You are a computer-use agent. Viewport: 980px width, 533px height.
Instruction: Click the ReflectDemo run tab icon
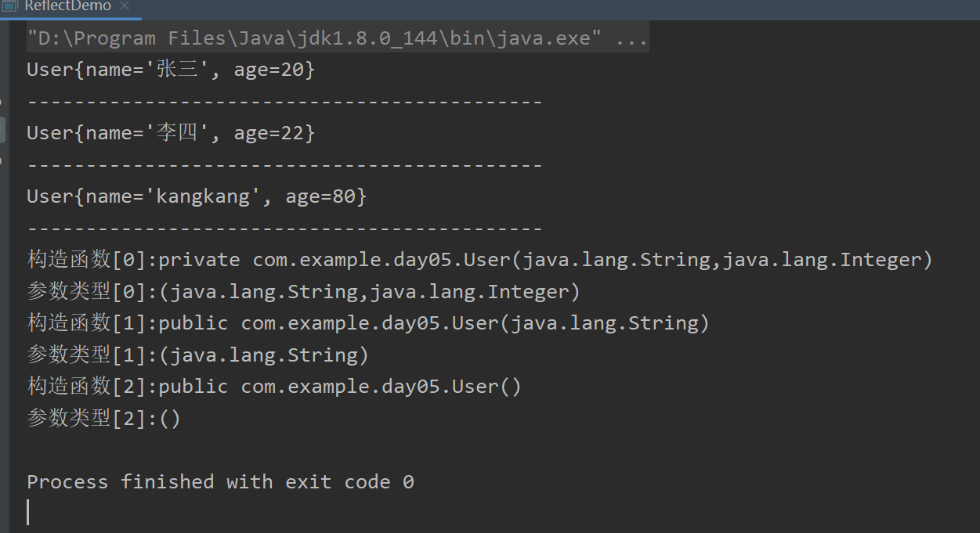9,5
